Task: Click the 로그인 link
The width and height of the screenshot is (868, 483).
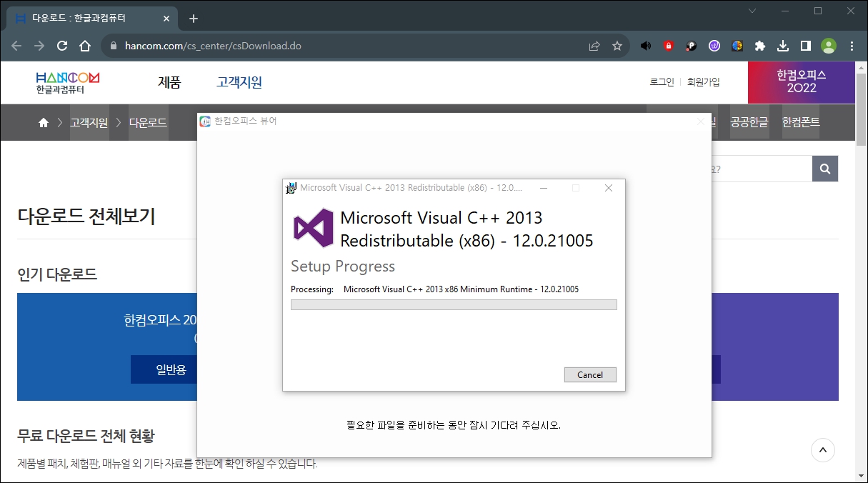Action: pyautogui.click(x=662, y=82)
